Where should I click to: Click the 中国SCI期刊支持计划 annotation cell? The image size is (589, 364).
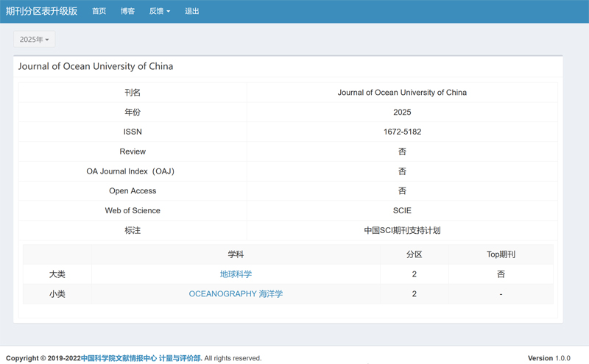402,231
